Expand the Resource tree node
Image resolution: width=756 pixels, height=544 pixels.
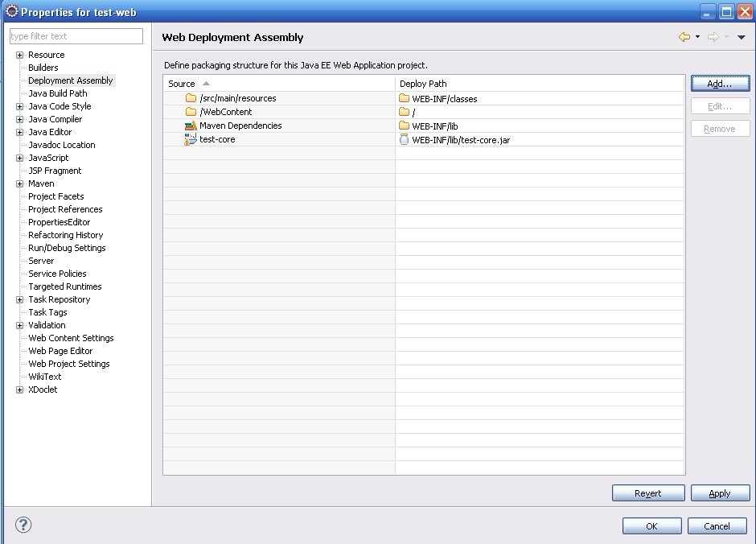click(x=19, y=55)
